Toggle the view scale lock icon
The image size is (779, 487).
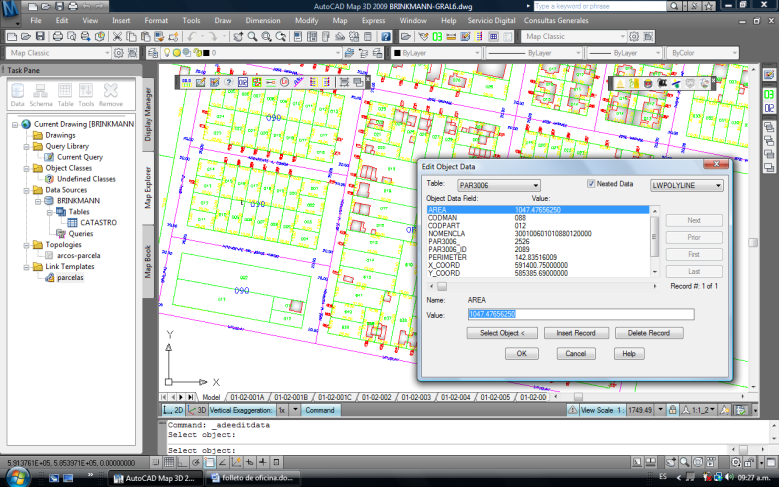pyautogui.click(x=672, y=410)
